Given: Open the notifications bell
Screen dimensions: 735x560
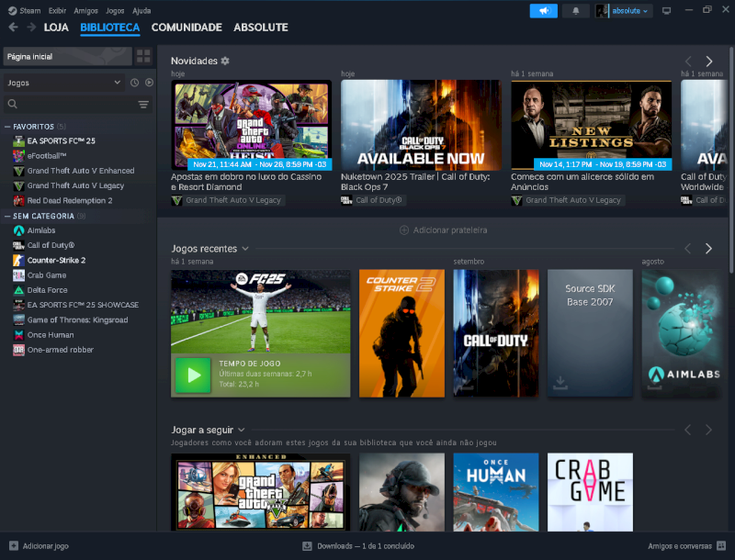Looking at the screenshot, I should pyautogui.click(x=576, y=11).
